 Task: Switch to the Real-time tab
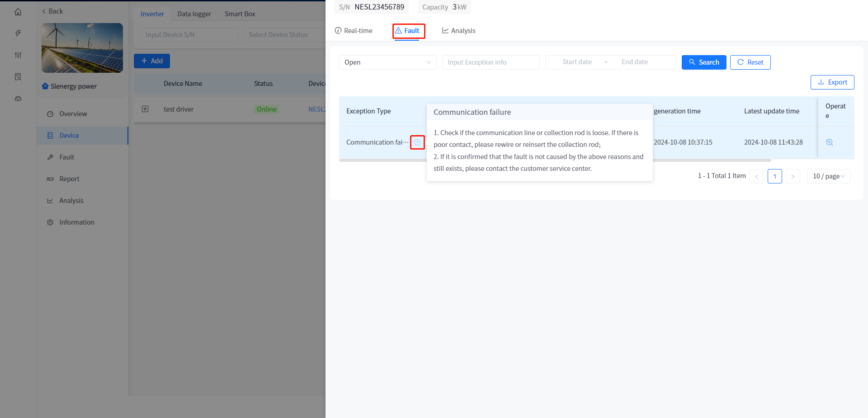click(x=354, y=31)
